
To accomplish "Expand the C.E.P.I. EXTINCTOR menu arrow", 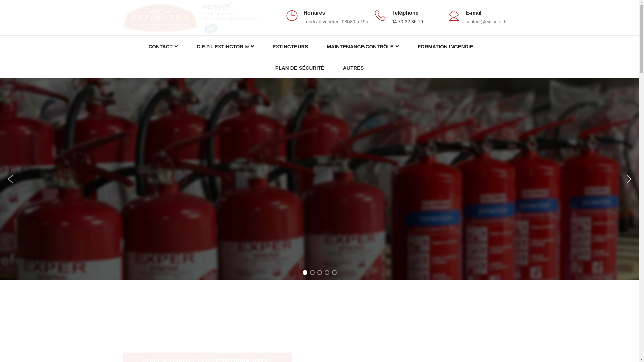I will coord(252,47).
